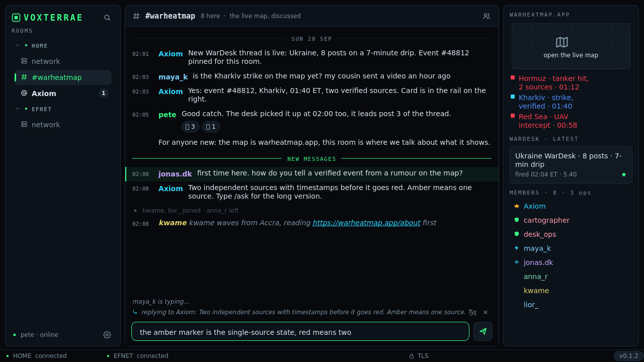Click jonas.dk username in the 02:08 message

(175, 174)
